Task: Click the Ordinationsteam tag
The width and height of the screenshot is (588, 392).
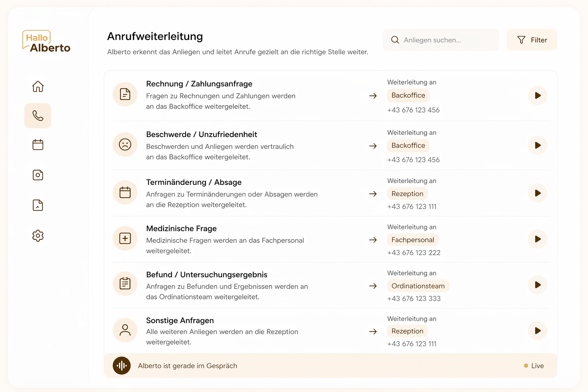Action: 418,286
